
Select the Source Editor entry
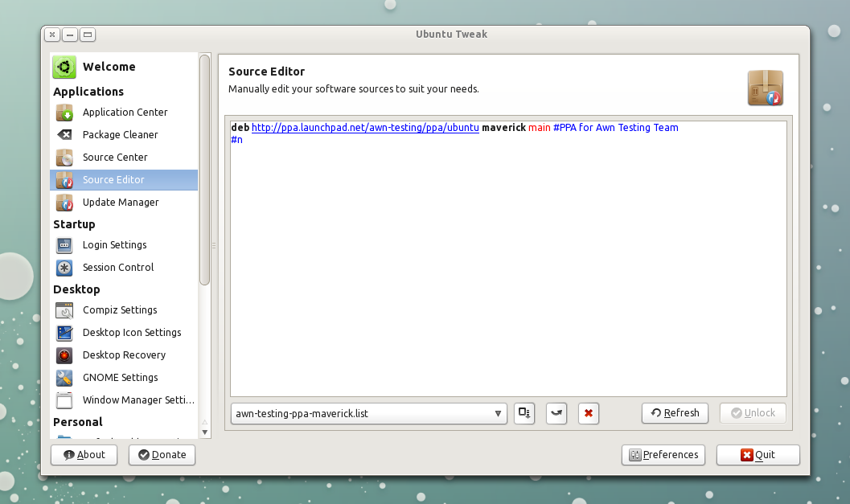(124, 179)
